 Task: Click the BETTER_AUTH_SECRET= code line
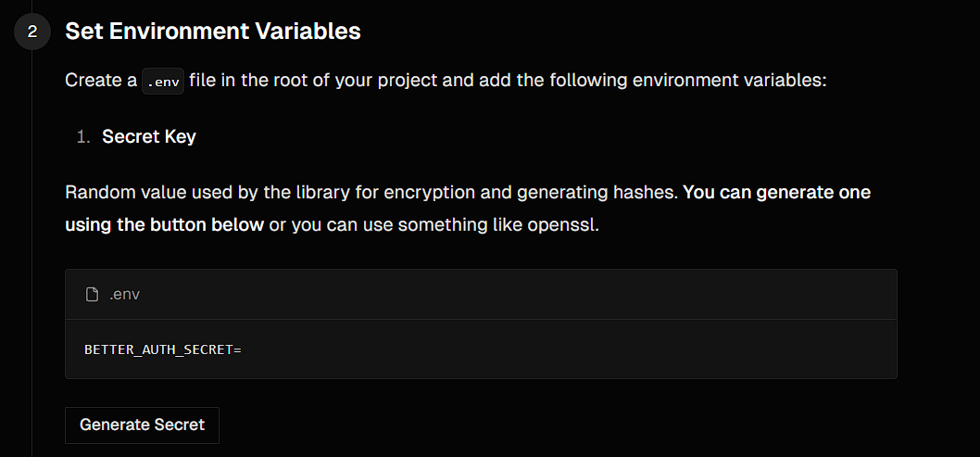point(162,349)
